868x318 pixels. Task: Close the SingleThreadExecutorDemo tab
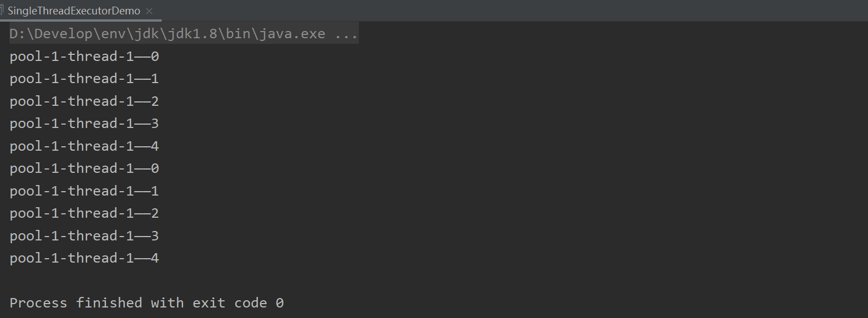(150, 11)
